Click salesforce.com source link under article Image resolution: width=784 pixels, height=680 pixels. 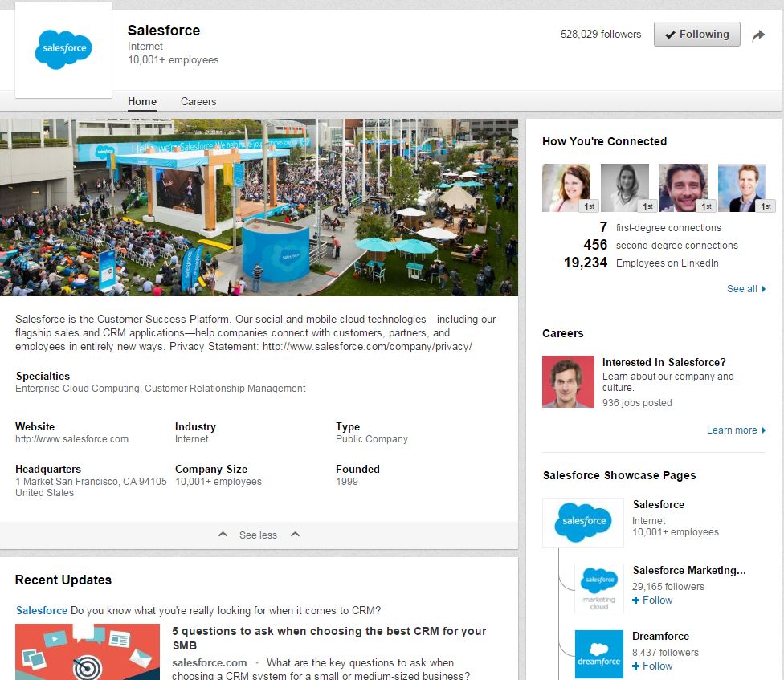point(209,662)
